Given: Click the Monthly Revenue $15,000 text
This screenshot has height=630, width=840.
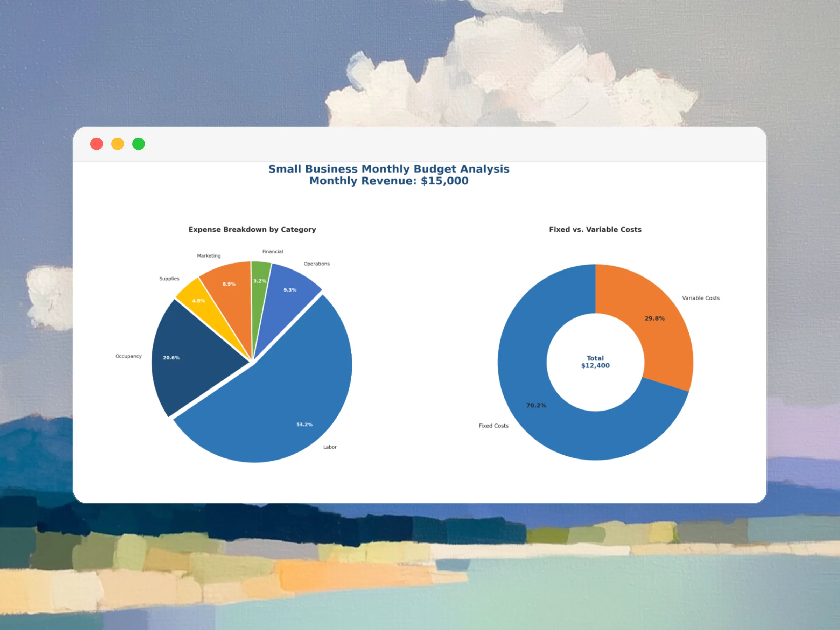Looking at the screenshot, I should point(389,181).
